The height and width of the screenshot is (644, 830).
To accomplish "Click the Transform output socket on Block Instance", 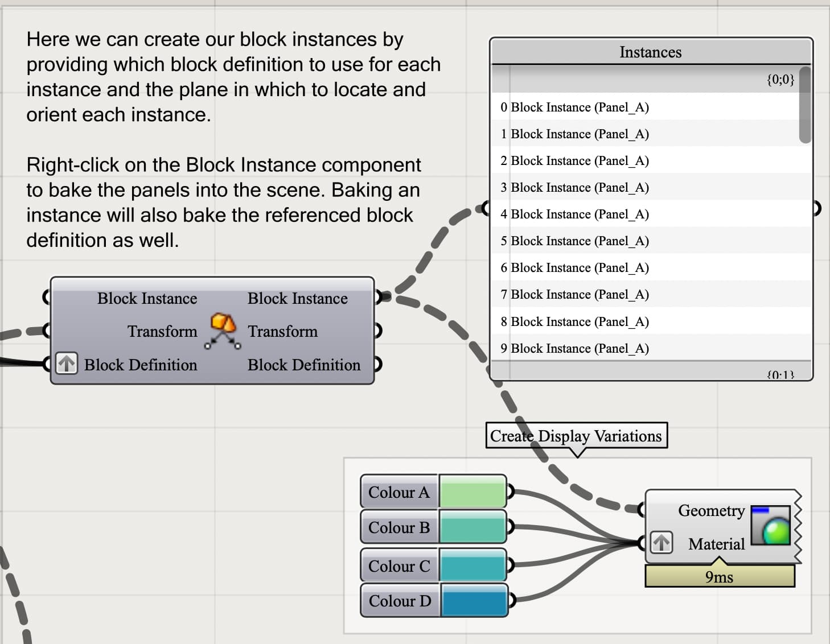I will pyautogui.click(x=377, y=331).
